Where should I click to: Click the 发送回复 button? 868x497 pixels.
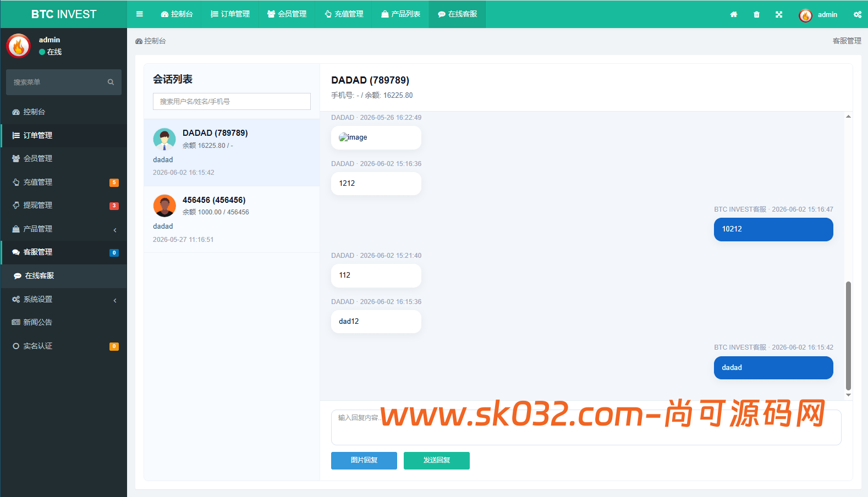(437, 461)
